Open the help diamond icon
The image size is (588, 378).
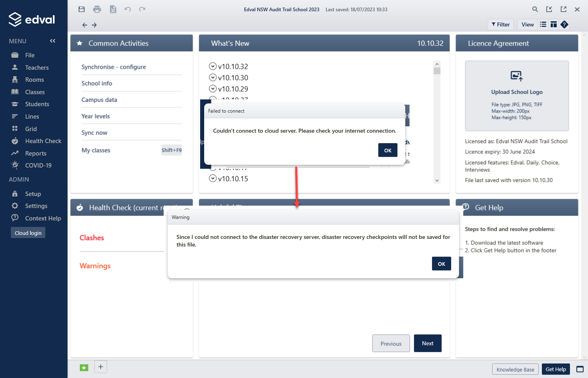pyautogui.click(x=564, y=24)
